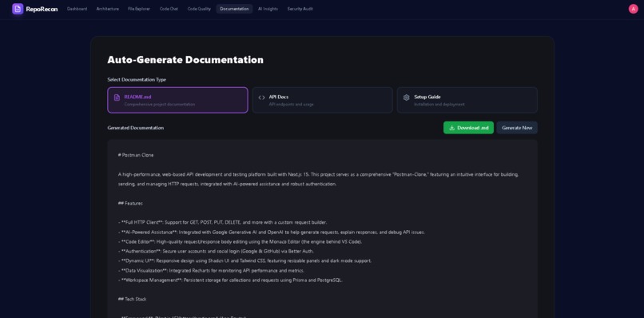This screenshot has height=318, width=644.
Task: Open the AI Insights tab
Action: (x=268, y=9)
